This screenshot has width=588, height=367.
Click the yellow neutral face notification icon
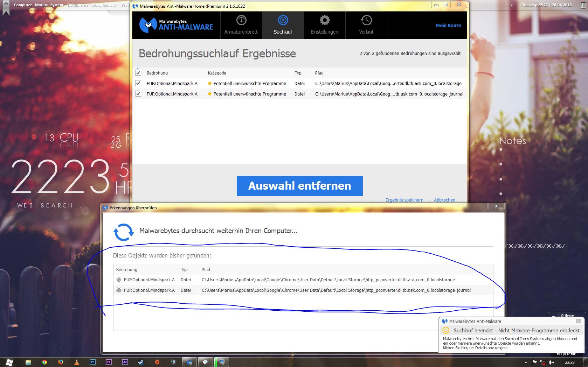(446, 330)
